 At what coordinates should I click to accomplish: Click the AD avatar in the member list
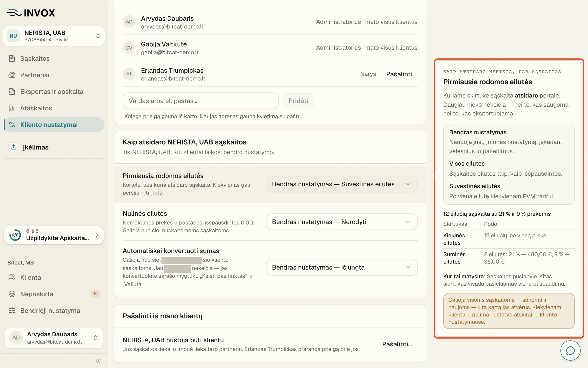(x=129, y=22)
